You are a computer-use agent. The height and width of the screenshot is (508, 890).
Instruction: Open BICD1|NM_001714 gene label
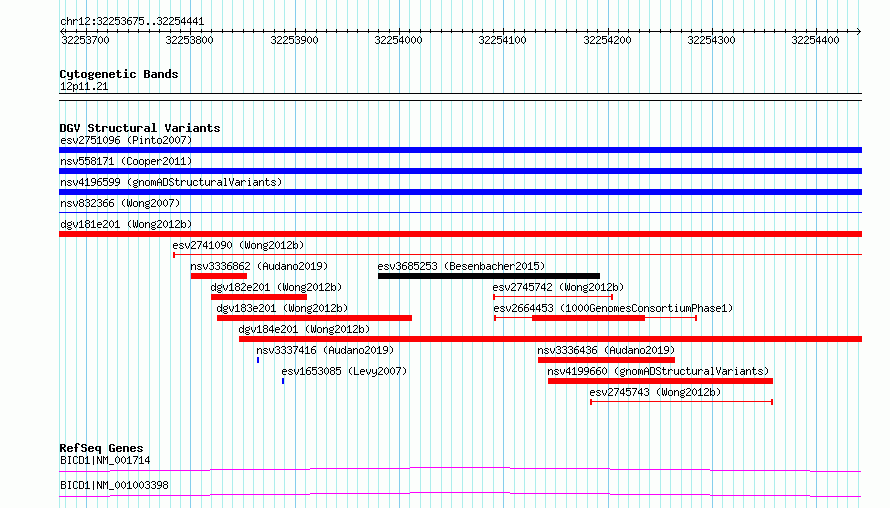click(x=105, y=460)
